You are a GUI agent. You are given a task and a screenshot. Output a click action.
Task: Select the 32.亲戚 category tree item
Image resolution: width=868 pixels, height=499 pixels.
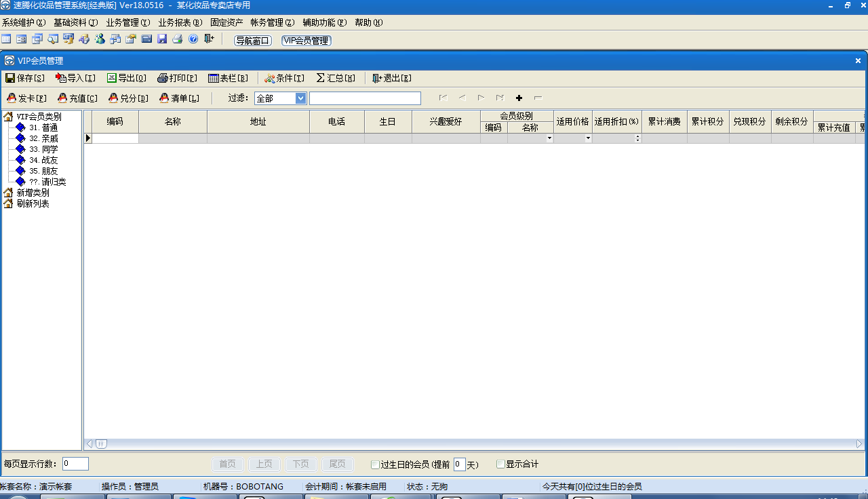(x=43, y=138)
